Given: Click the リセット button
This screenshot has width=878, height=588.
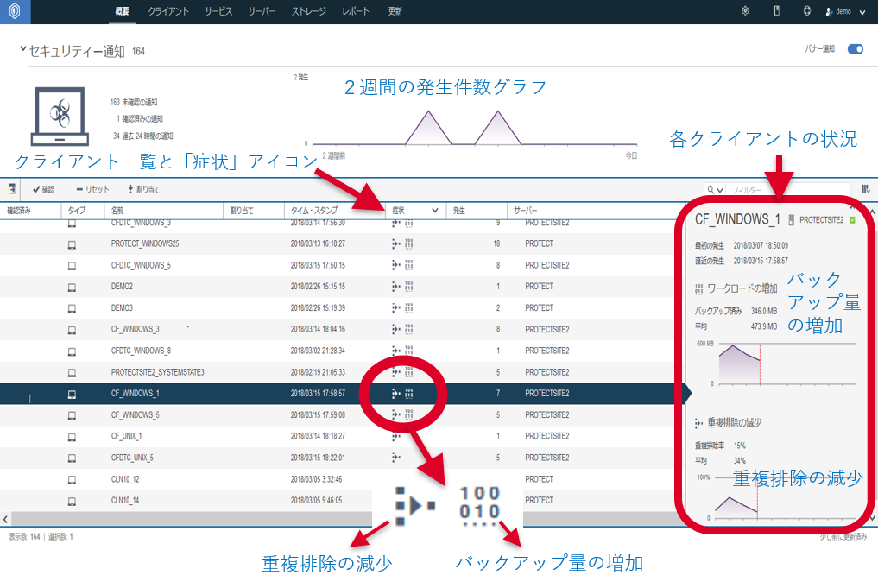Looking at the screenshot, I should tap(93, 189).
